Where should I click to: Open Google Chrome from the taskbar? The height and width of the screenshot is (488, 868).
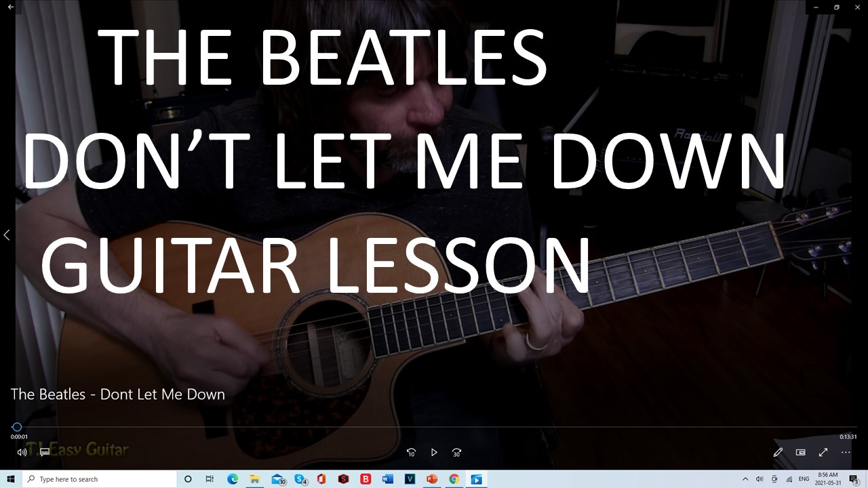pos(454,479)
